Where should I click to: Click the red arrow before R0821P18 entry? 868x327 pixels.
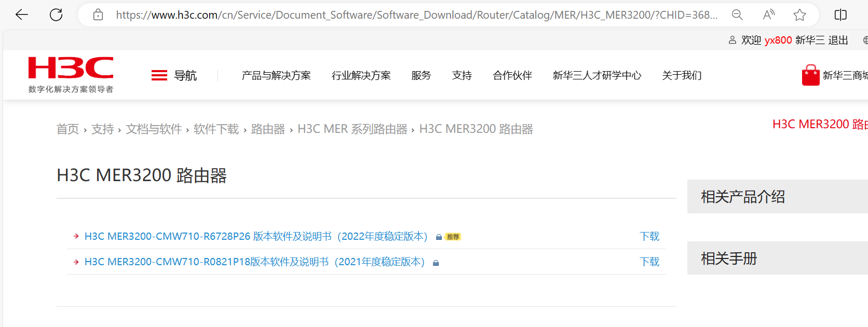pyautogui.click(x=76, y=262)
